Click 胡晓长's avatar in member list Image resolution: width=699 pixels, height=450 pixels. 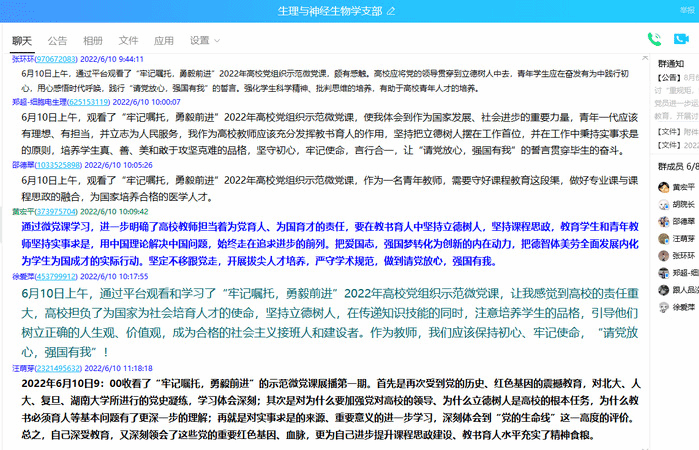pos(663,204)
